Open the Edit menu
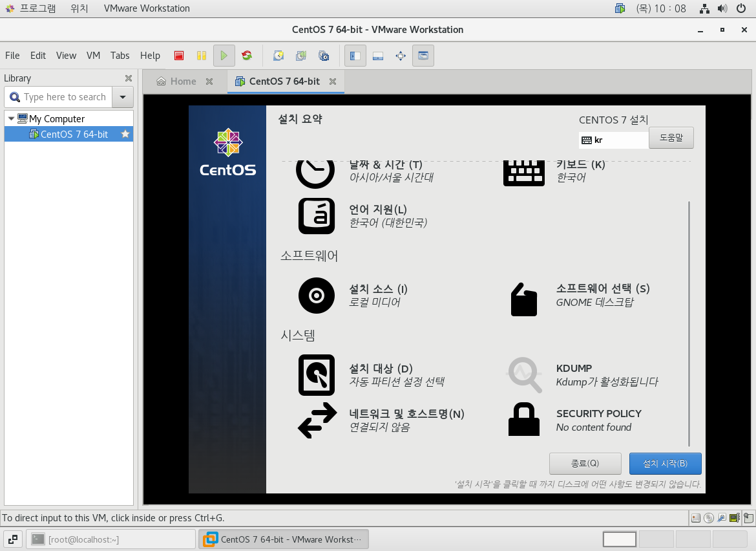The height and width of the screenshot is (551, 756). [38, 56]
